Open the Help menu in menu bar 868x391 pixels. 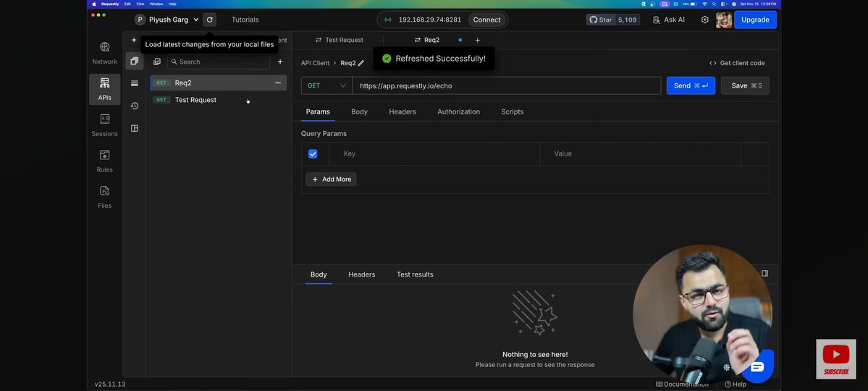click(x=172, y=4)
